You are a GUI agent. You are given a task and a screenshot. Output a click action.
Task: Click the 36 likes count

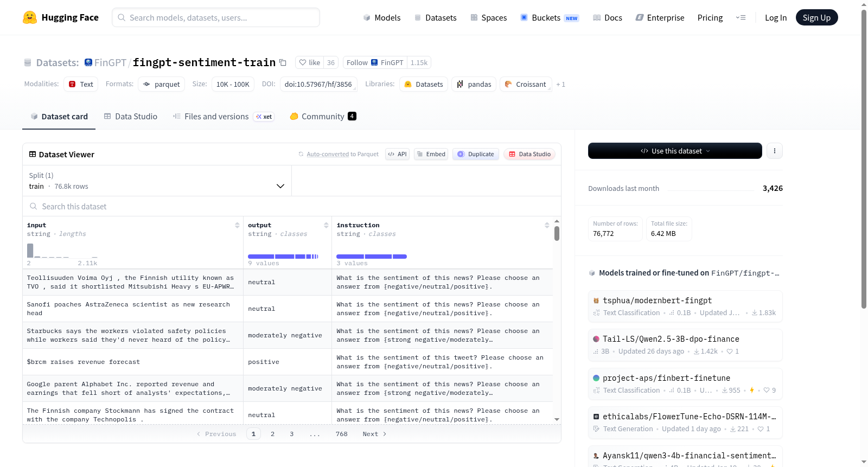click(x=331, y=62)
